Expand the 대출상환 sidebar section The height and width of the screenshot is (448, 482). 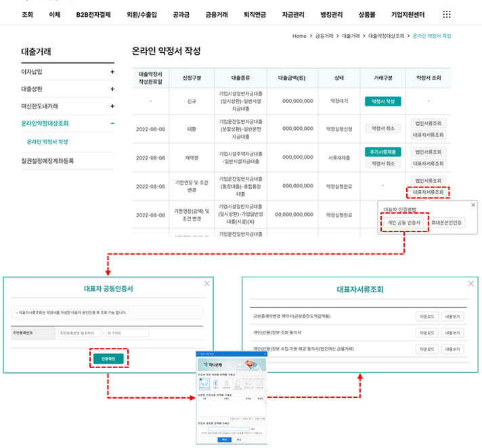tap(112, 89)
